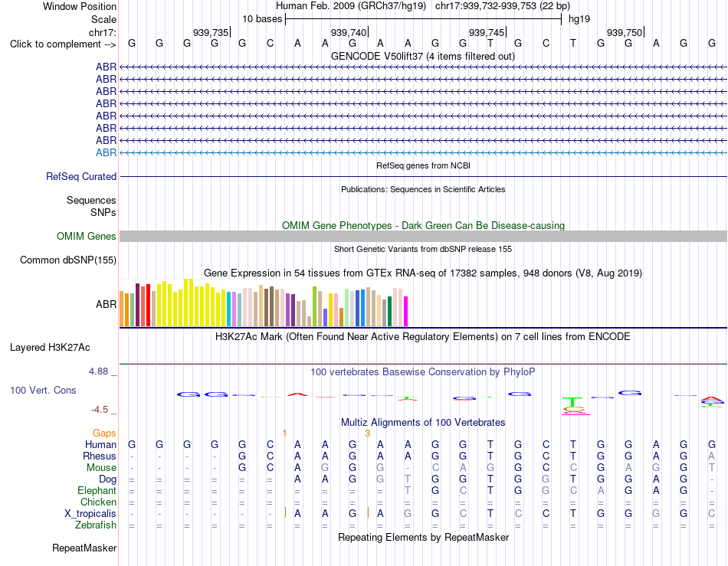Click the 4.88 PhyloP upper scale value
Viewport: 728px width, 566px height.
pos(98,371)
